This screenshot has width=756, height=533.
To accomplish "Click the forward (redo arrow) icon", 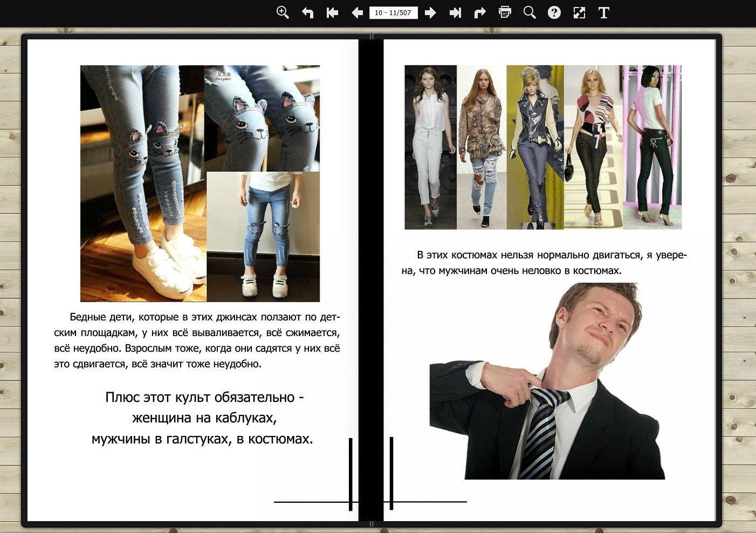I will click(480, 12).
